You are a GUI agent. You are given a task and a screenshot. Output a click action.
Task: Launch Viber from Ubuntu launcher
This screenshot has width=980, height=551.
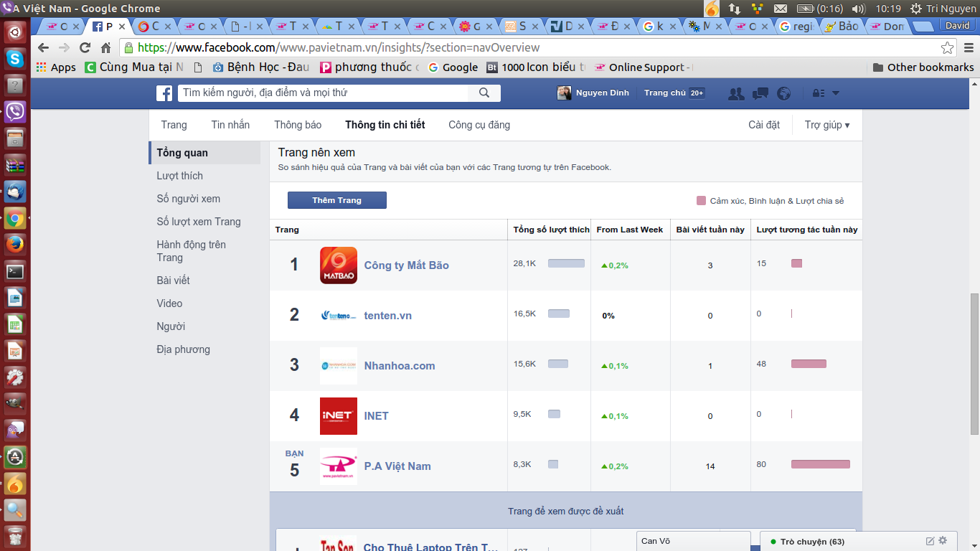coord(15,111)
